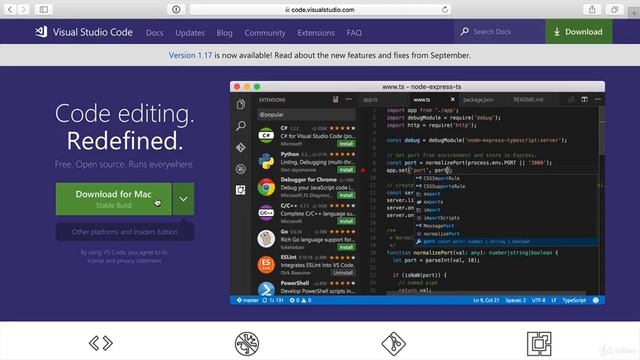
Task: Click clear extensions list icon
Action: pos(335,99)
